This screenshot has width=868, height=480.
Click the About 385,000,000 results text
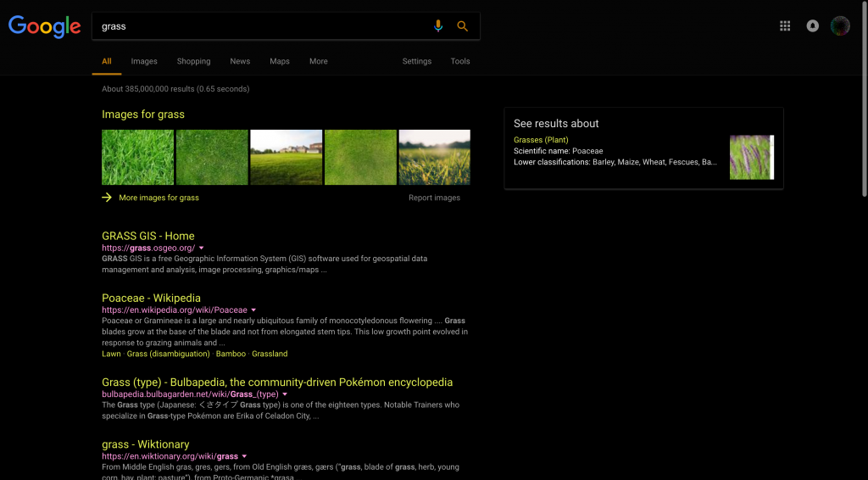coord(175,88)
